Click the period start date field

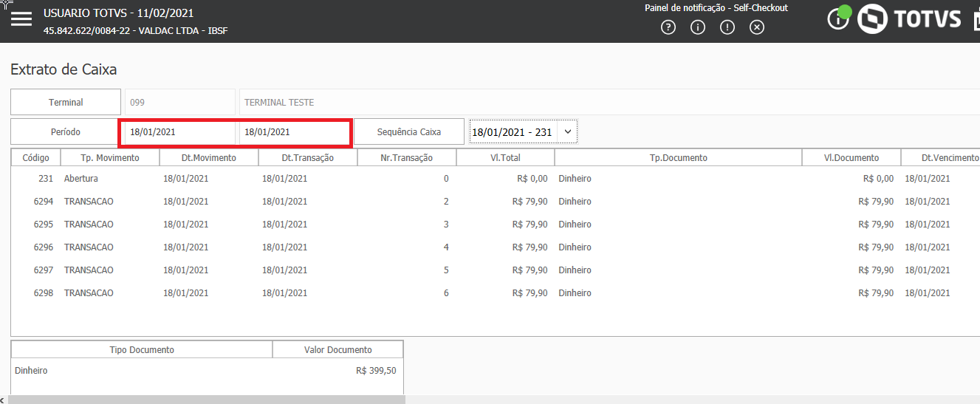click(x=179, y=131)
